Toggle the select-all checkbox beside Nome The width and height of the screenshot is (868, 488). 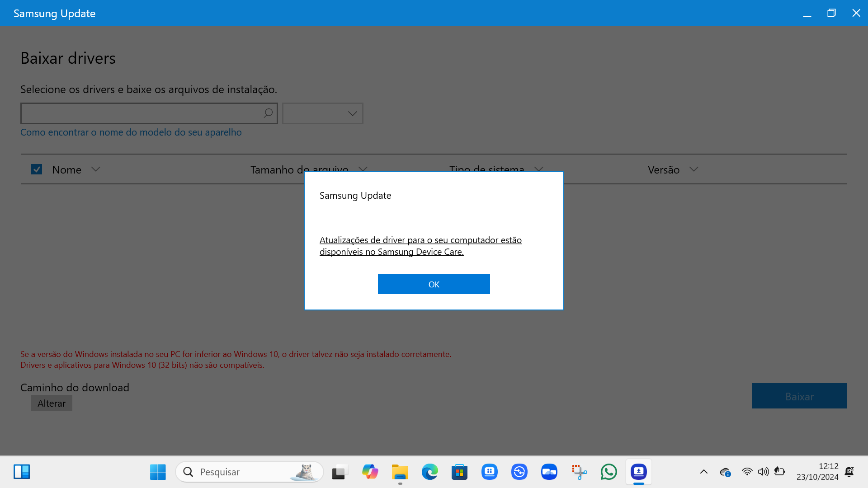pyautogui.click(x=37, y=169)
